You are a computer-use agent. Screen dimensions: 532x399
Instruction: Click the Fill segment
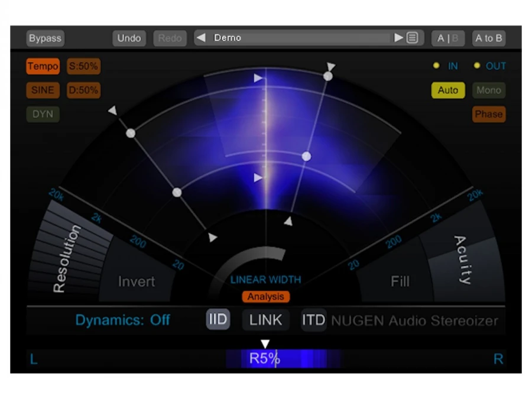click(x=400, y=281)
